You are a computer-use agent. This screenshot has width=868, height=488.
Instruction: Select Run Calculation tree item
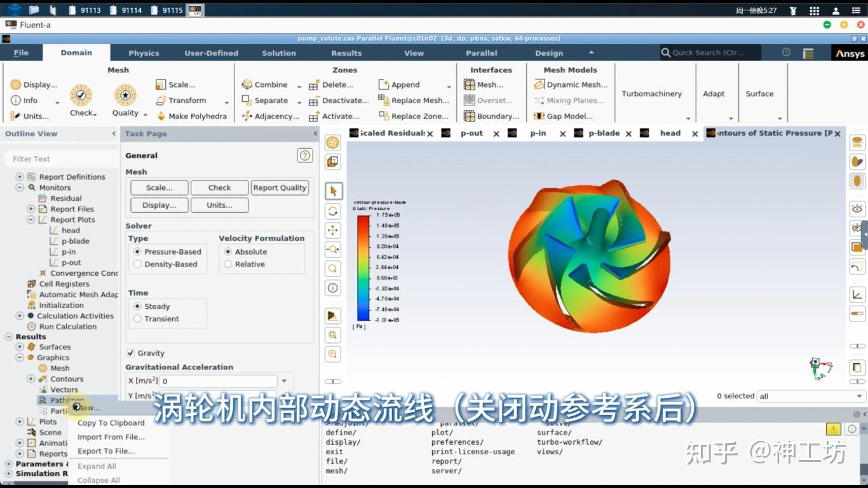click(68, 327)
